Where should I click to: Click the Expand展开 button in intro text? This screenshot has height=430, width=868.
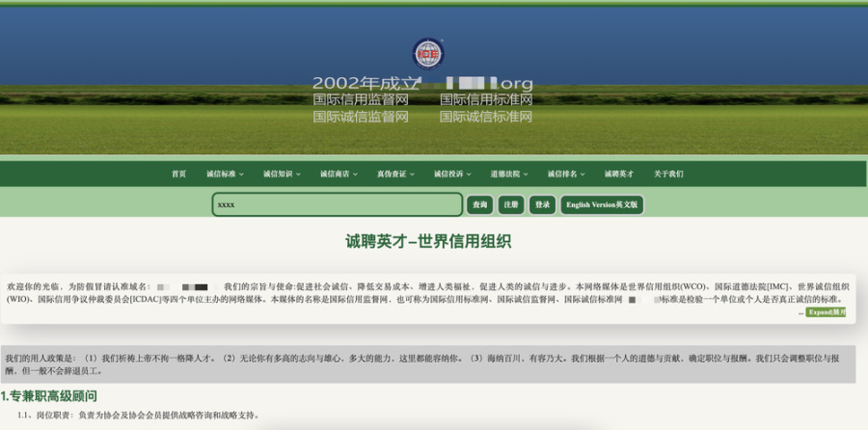tap(826, 312)
